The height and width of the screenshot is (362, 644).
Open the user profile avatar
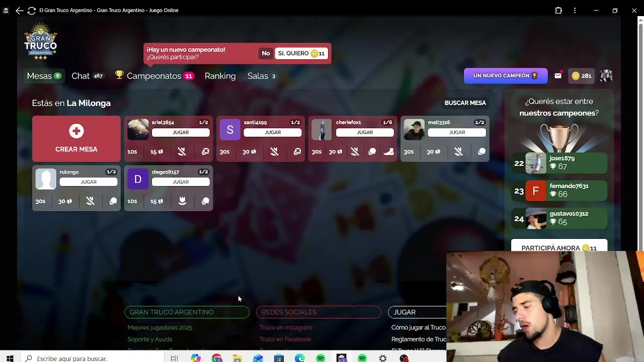[606, 76]
